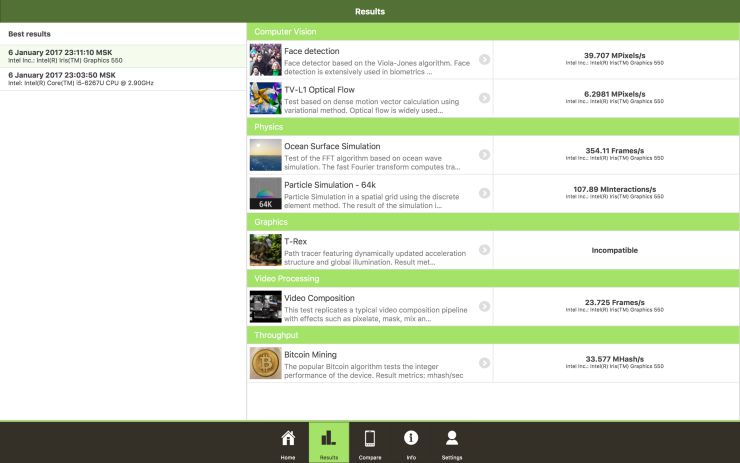Select the 23:11:10 MSK result entry
This screenshot has width=740, height=463.
pyautogui.click(x=123, y=56)
